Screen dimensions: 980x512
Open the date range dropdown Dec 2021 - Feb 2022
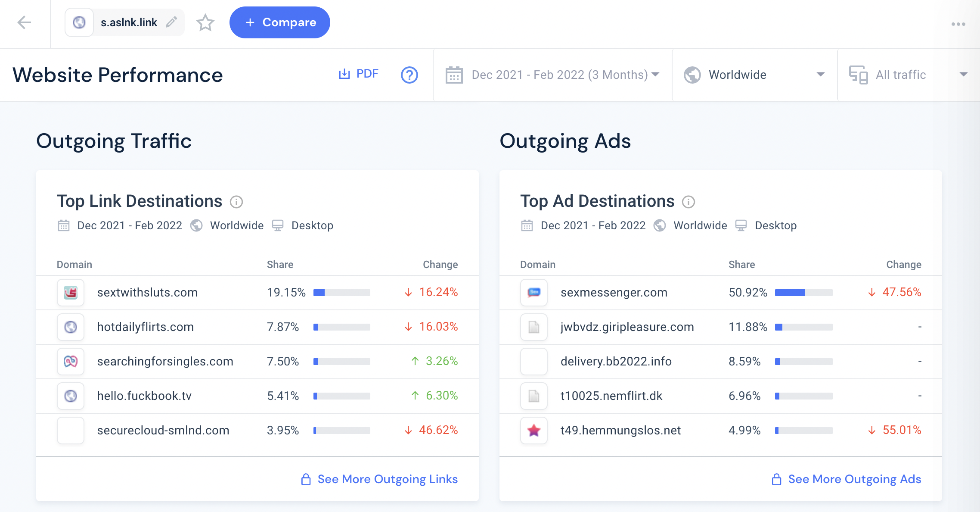tap(552, 75)
